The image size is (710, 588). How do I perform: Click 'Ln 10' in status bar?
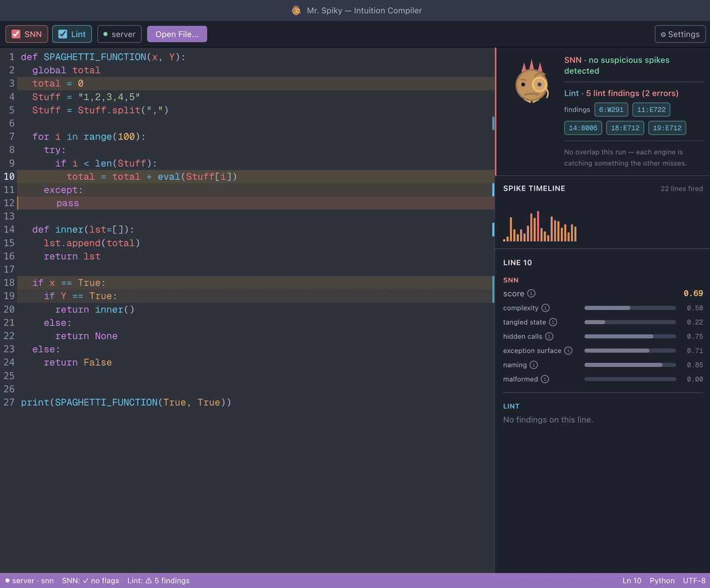[x=632, y=581]
